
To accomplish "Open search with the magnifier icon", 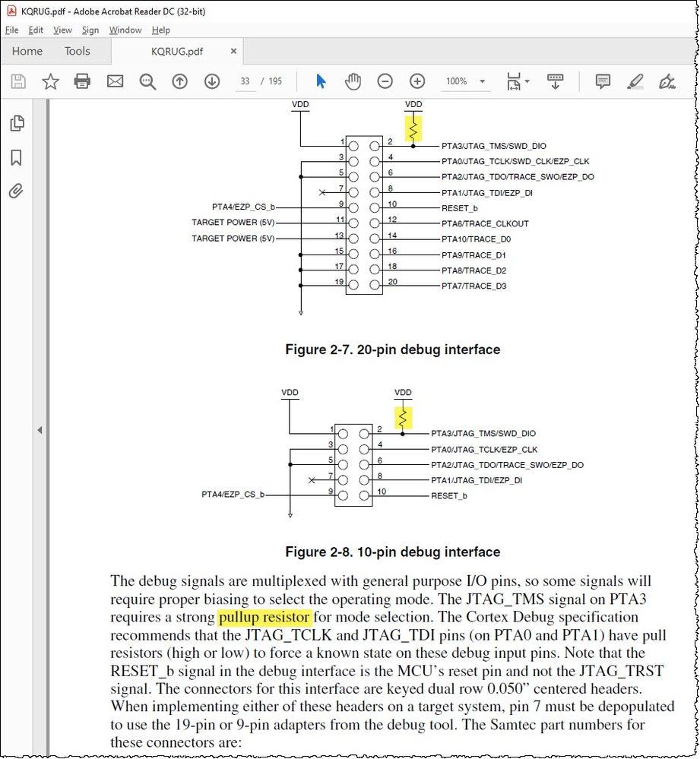I will tap(147, 81).
